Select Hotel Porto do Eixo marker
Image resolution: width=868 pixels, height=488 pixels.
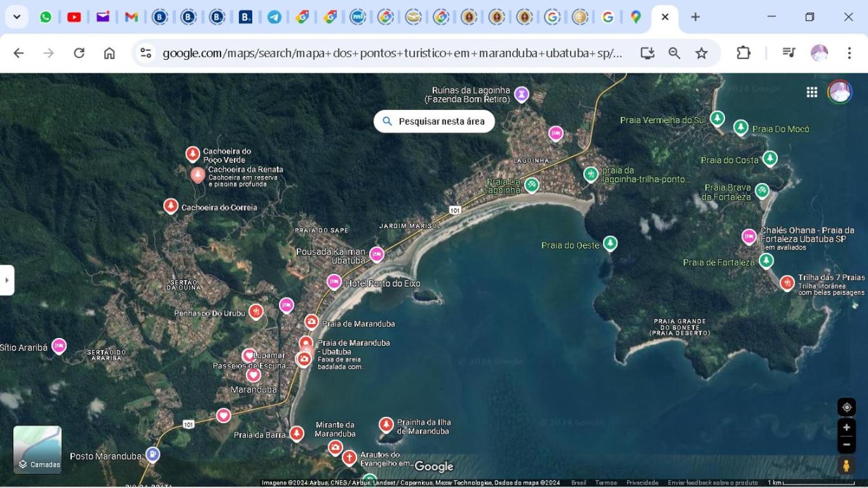coord(334,281)
